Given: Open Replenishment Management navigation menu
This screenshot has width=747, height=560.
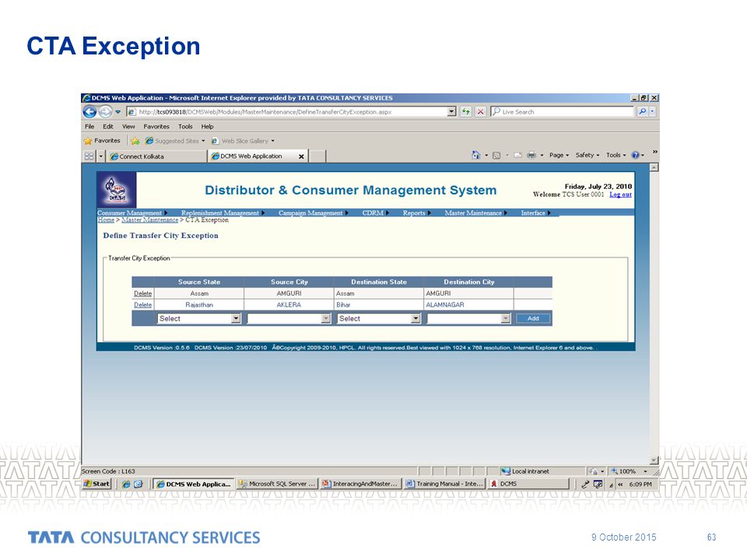Looking at the screenshot, I should click(223, 213).
